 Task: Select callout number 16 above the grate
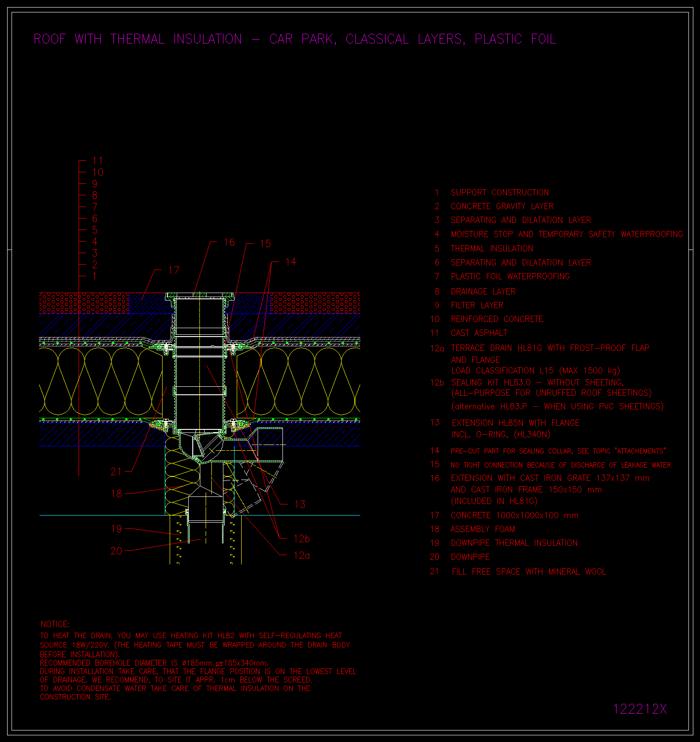tap(229, 242)
